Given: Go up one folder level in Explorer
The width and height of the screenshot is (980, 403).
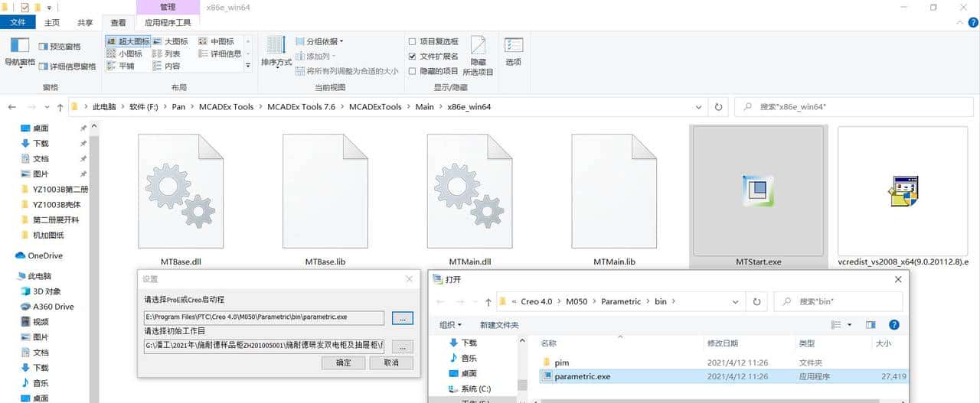Looking at the screenshot, I should click(x=60, y=107).
